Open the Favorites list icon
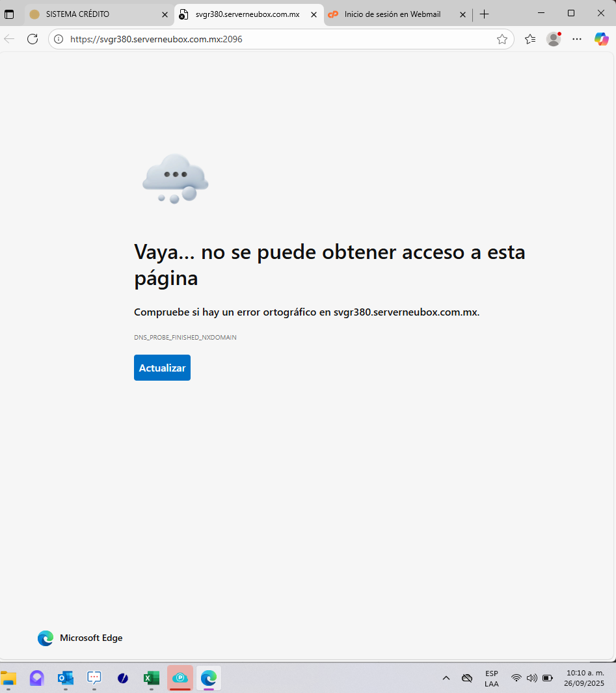The width and height of the screenshot is (616, 693). point(530,39)
